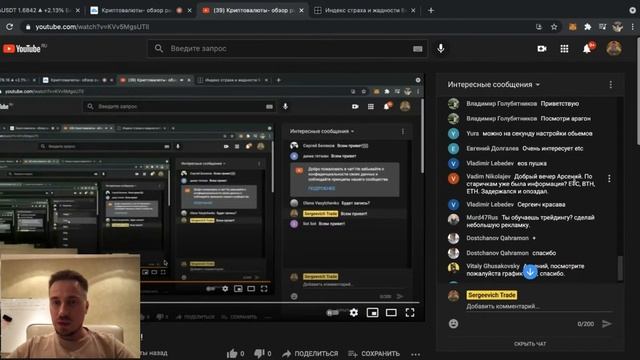Click Vladimir Lebedev's eos пушка message

506,163
